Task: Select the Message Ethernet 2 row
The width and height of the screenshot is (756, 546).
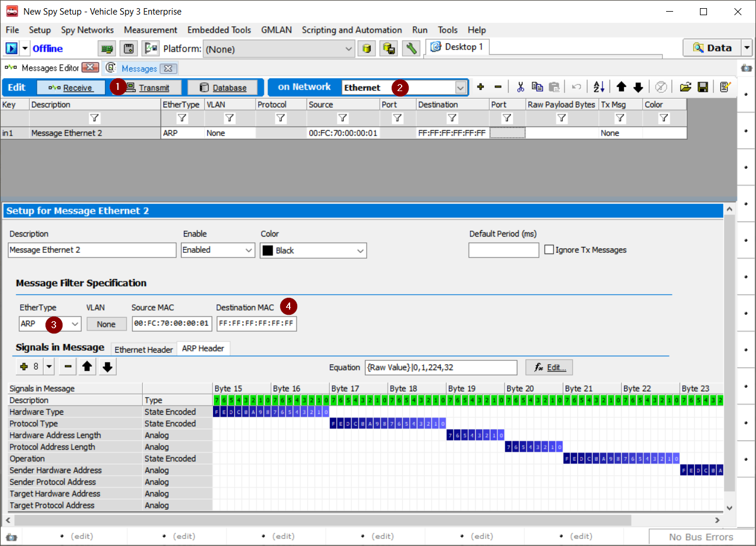Action: (x=343, y=133)
